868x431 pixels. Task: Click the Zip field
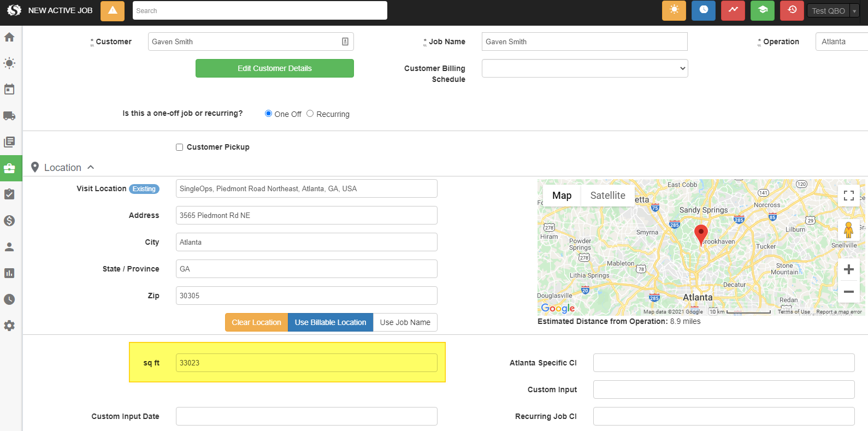(x=306, y=296)
